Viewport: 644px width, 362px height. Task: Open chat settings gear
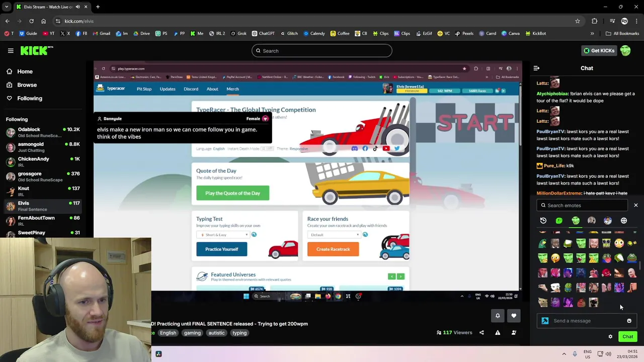pos(610,337)
